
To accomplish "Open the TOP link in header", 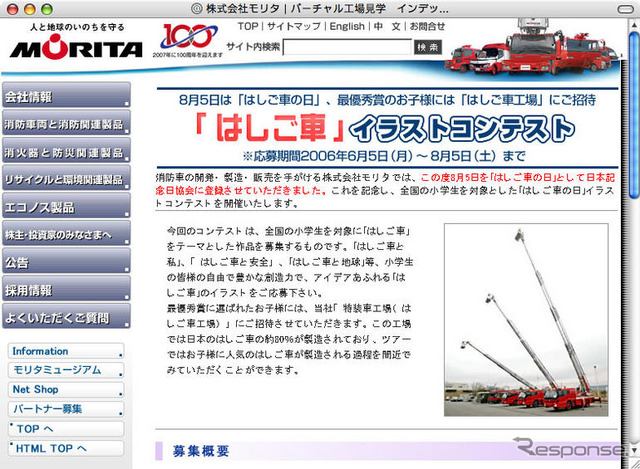I will (x=248, y=26).
